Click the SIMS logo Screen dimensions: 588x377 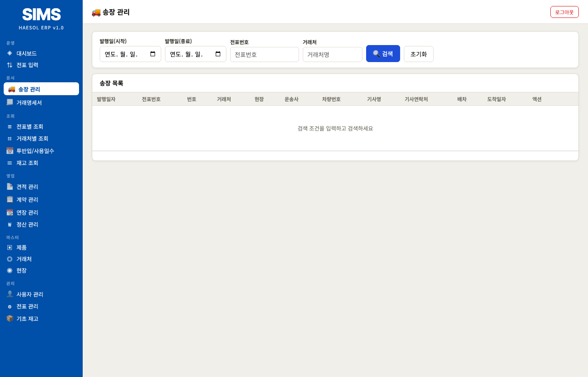[x=41, y=15]
